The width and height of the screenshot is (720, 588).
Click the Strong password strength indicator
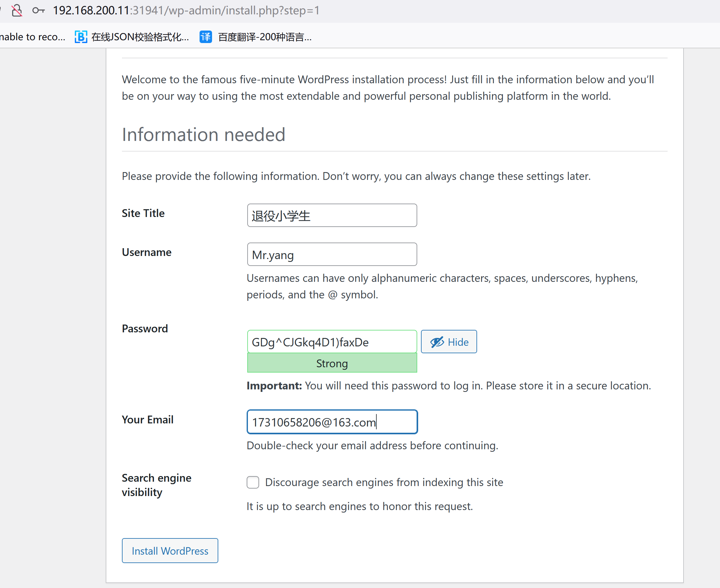click(x=332, y=363)
